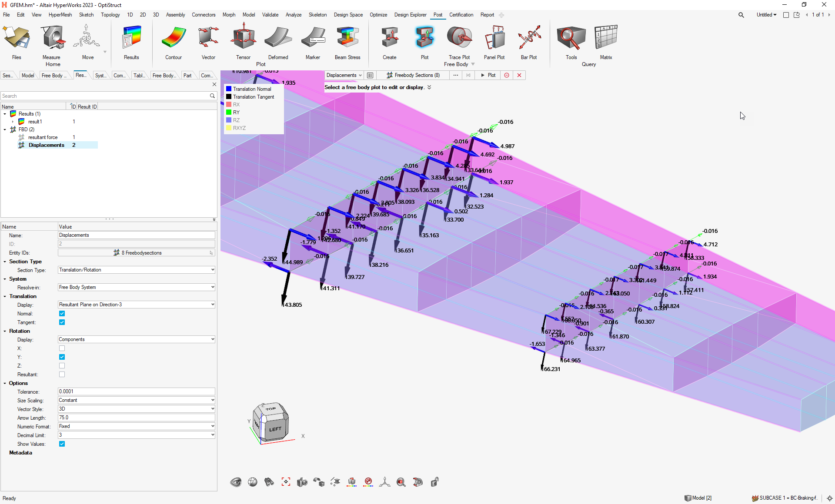Collapse the Results tree node
835x504 pixels.
[5, 114]
